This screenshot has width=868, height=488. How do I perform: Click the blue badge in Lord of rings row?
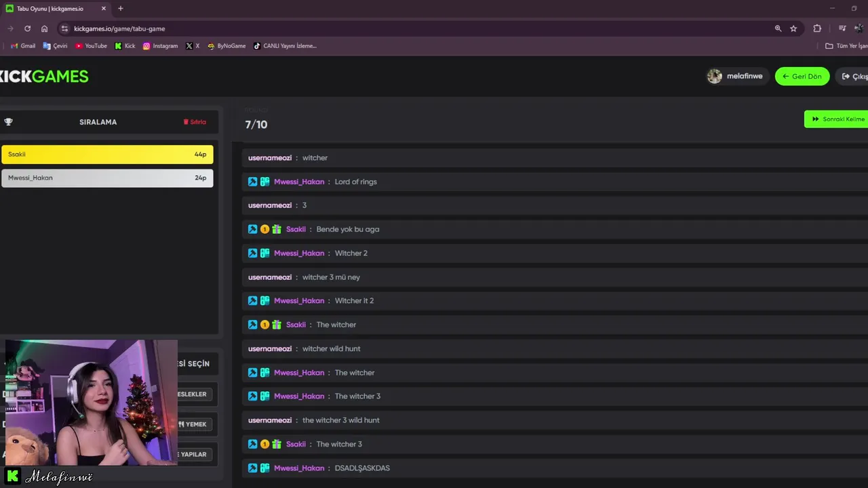click(252, 182)
